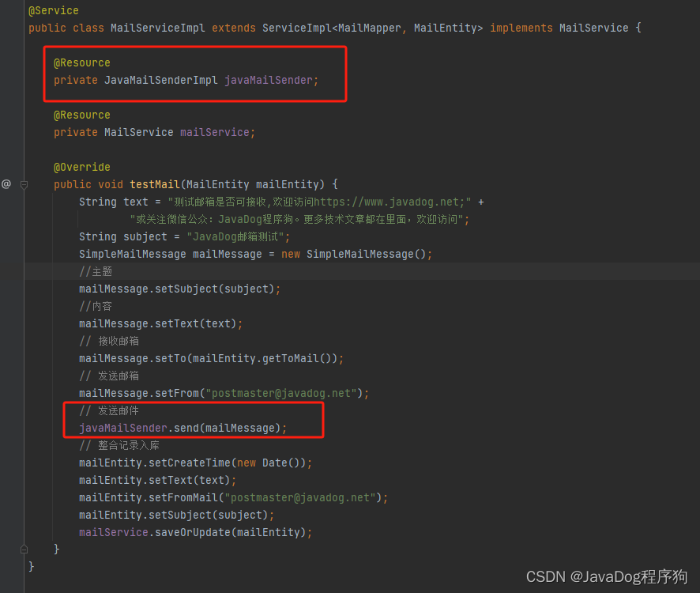Click mailMessage.setTo(mailEntity.getToMail()) line
Screen dimensions: 700x593
click(x=212, y=359)
